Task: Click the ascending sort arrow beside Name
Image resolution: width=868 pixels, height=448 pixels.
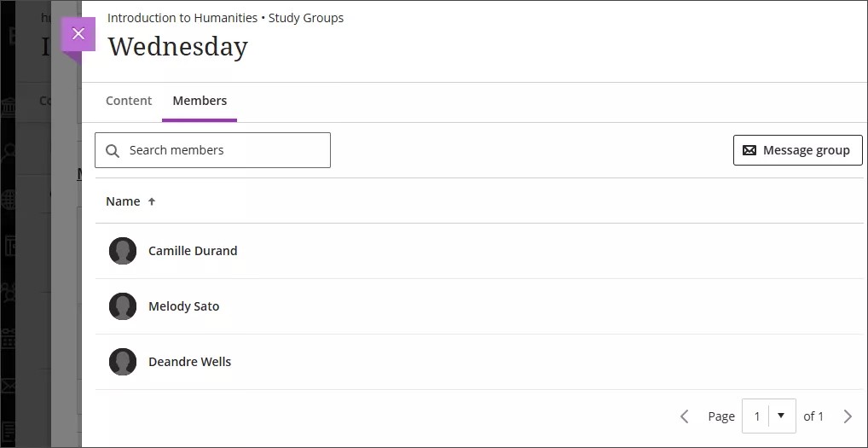Action: (152, 201)
